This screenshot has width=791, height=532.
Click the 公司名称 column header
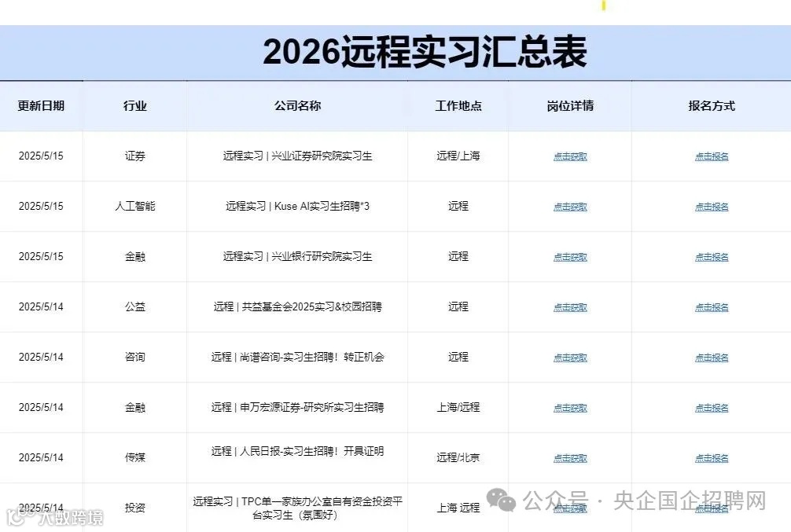tap(296, 106)
